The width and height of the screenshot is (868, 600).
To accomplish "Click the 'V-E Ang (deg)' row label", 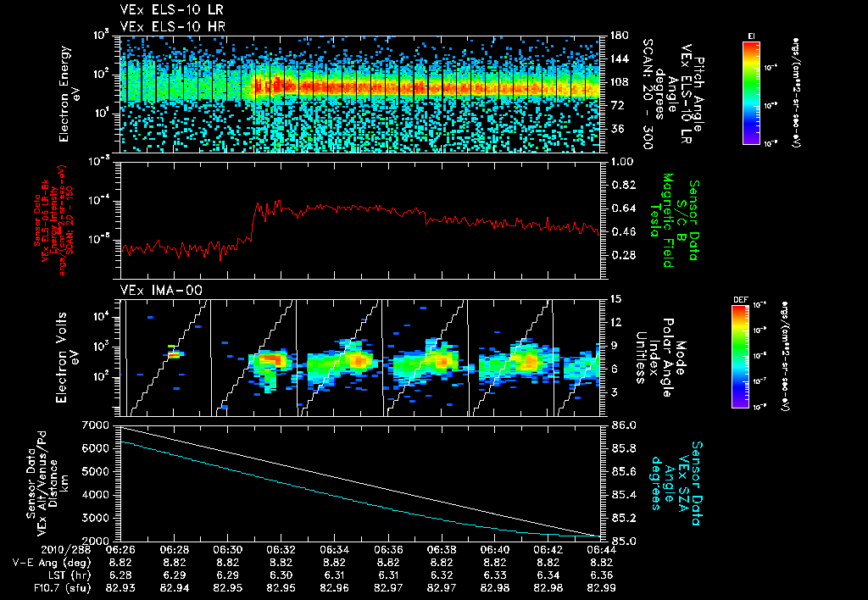I will click(x=52, y=563).
